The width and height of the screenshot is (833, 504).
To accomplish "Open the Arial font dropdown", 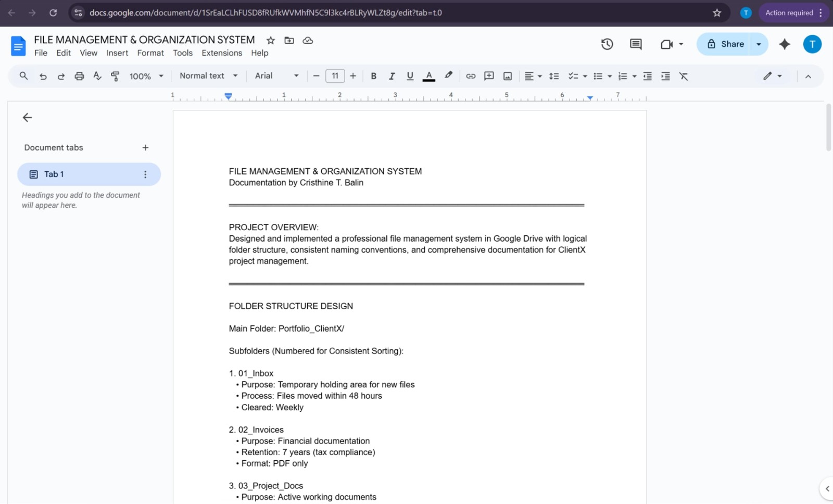I will [x=277, y=76].
